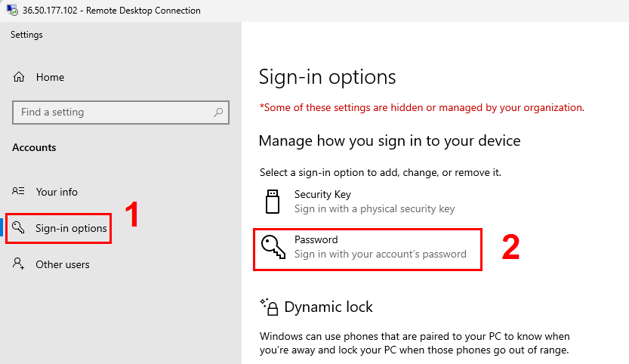Click the Your info person-card icon

[x=18, y=191]
